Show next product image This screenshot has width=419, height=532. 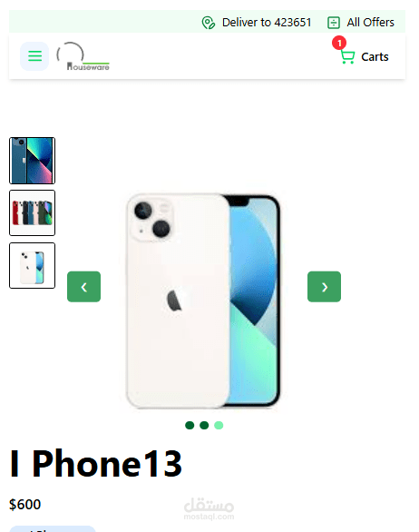click(x=324, y=287)
